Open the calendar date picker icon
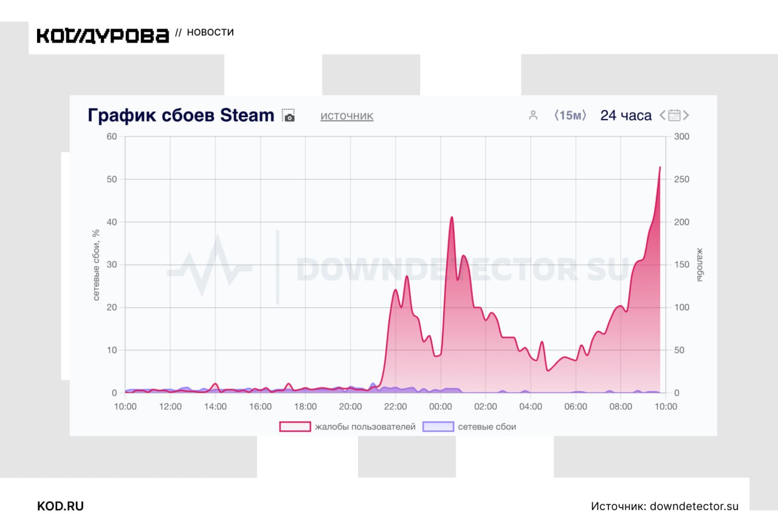Viewport: 778px width, 532px height. [674, 115]
